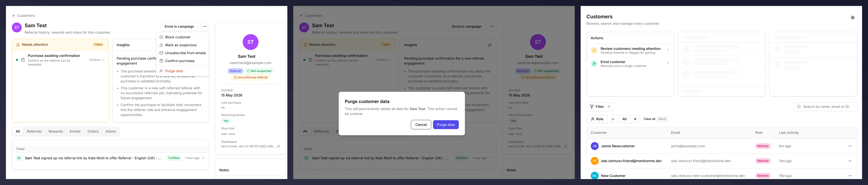
Task: Pick Unsubscribe from emails menu entry
Action: [183, 53]
